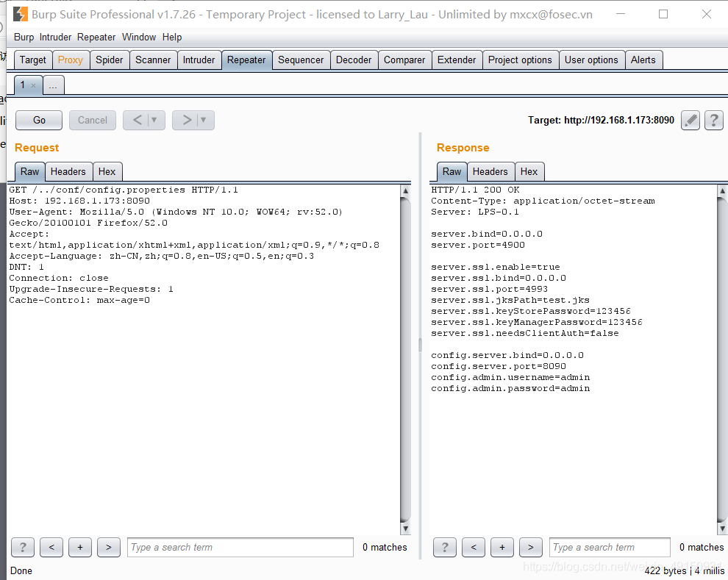The image size is (728, 580).
Task: Switch to the Scanner tab
Action: [153, 60]
